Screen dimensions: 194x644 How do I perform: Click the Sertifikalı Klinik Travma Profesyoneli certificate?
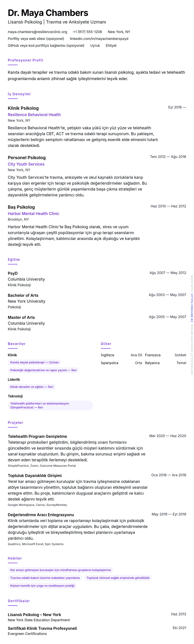pos(42,628)
